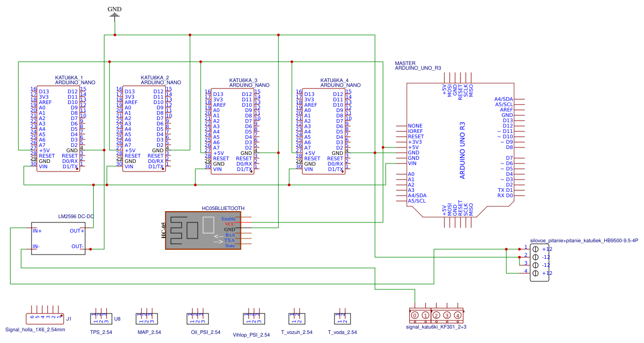Click the MAP_2.54 label
Screen dimensions: 644x343
click(149, 332)
